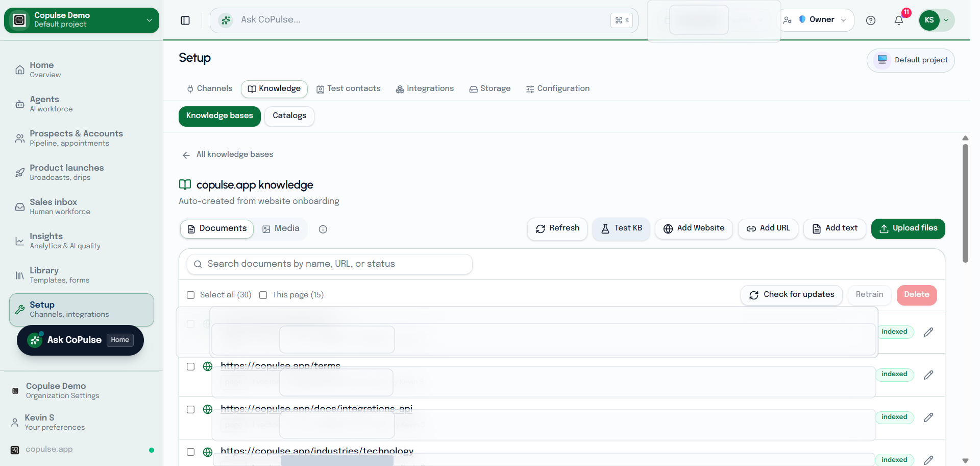Click the Insights chart icon
Viewport: 980px width, 466px height.
point(19,241)
